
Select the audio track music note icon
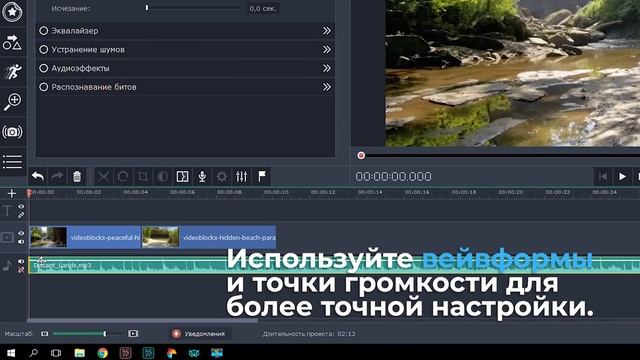tap(7, 265)
